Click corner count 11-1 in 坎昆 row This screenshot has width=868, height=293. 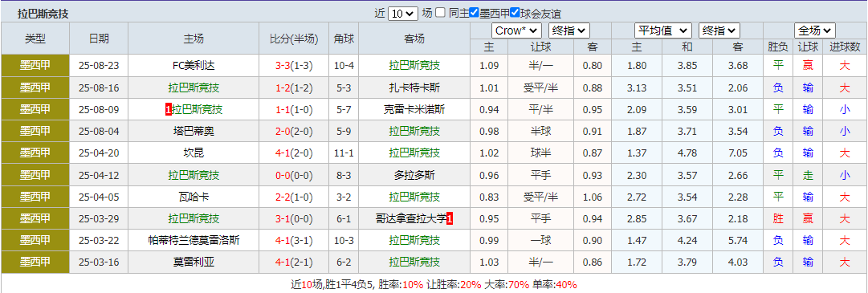point(344,153)
